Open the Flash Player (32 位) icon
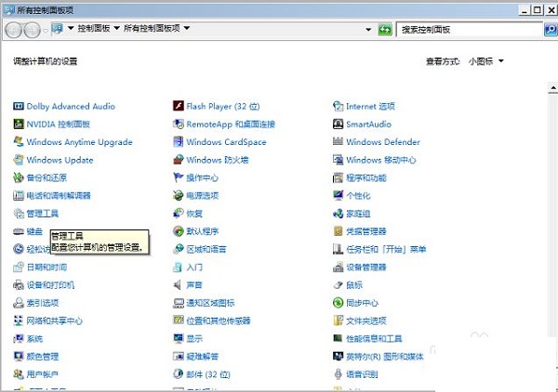The width and height of the screenshot is (558, 392). coord(178,106)
